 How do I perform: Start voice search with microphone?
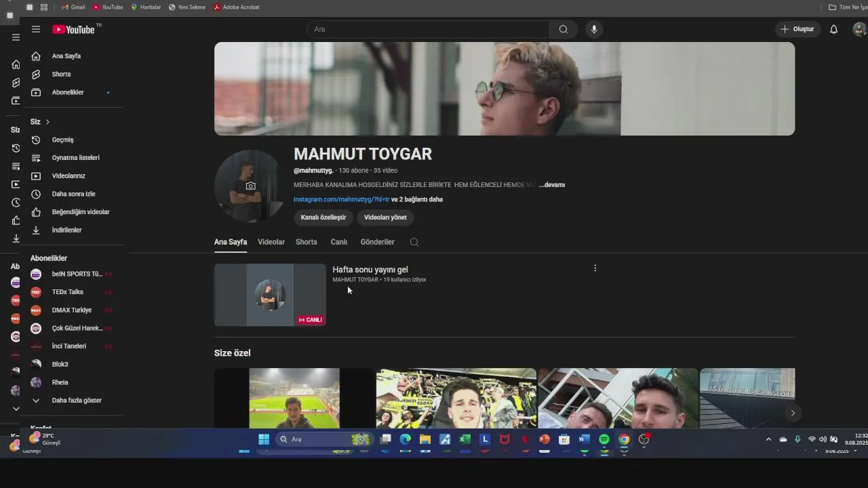[594, 29]
